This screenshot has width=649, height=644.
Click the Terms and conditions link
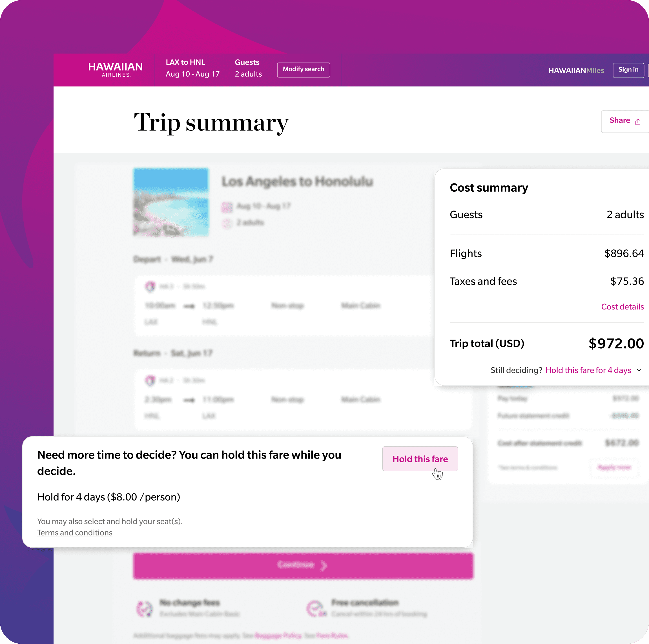click(x=75, y=533)
